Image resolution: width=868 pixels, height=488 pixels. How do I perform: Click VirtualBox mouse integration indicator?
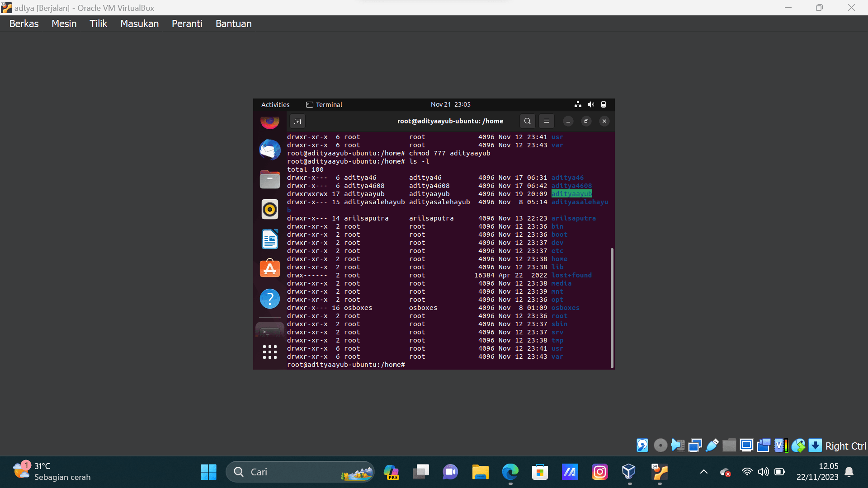point(798,446)
